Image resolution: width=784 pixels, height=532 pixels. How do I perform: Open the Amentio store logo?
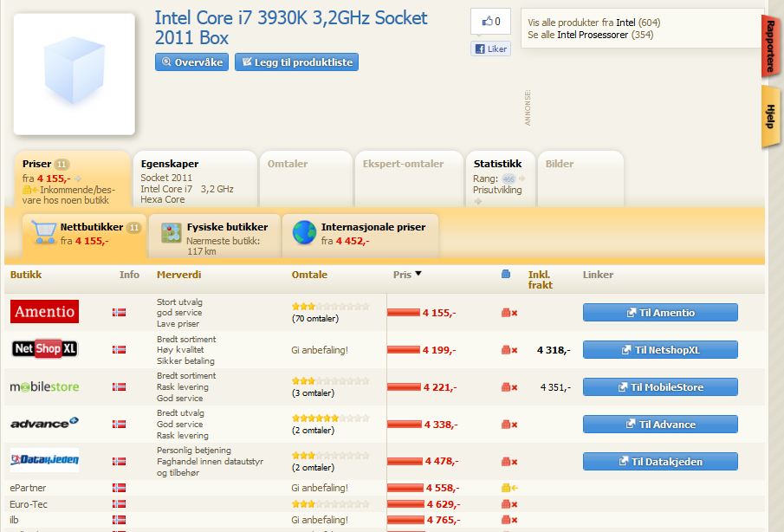[44, 312]
